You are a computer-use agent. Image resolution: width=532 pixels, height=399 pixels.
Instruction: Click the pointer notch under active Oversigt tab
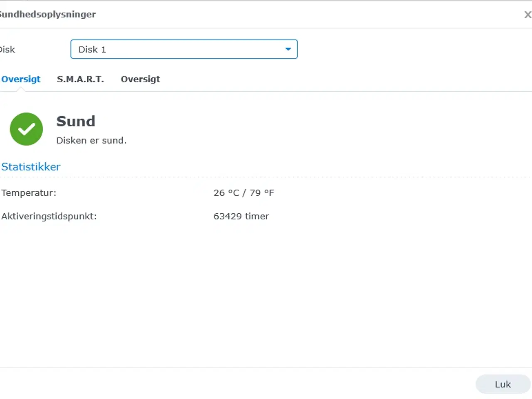point(20,89)
